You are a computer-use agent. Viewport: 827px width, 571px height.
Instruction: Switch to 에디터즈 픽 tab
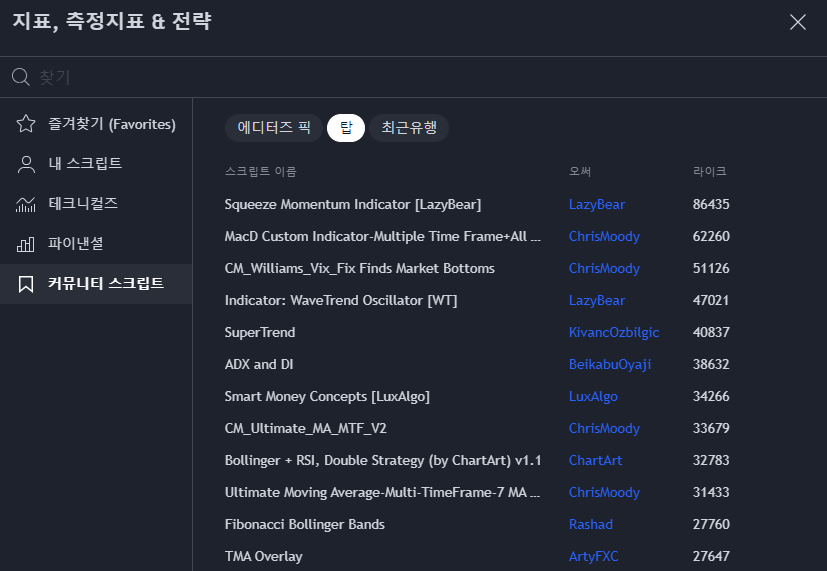[274, 128]
